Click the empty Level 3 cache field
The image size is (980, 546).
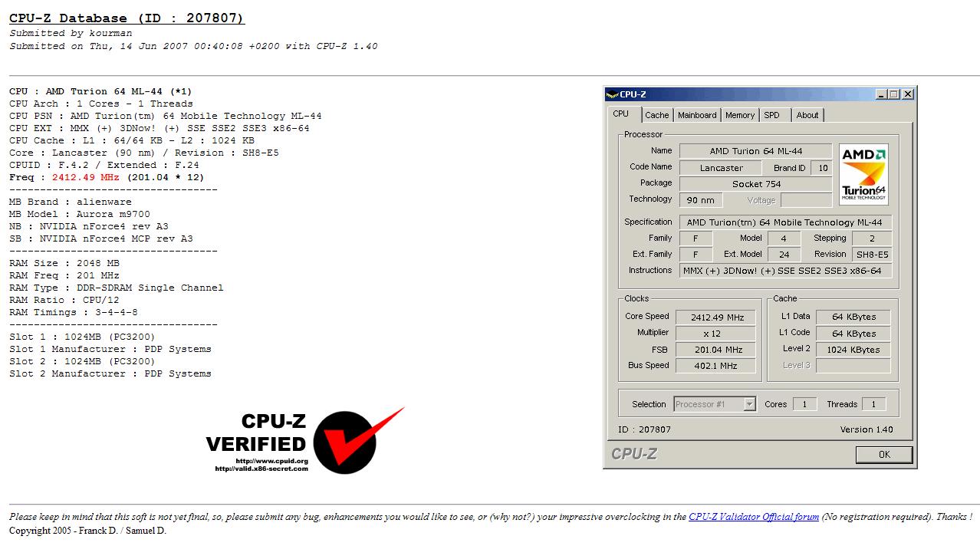[x=853, y=366]
